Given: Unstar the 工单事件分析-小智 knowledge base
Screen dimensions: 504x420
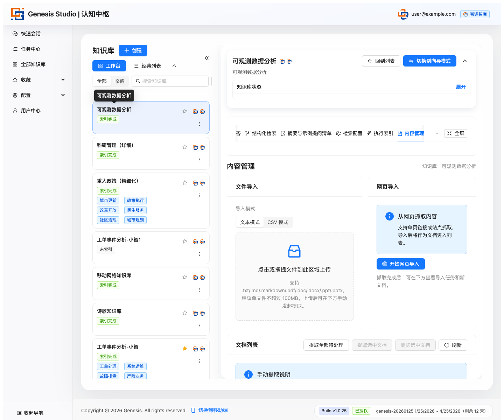Looking at the screenshot, I should tap(184, 348).
